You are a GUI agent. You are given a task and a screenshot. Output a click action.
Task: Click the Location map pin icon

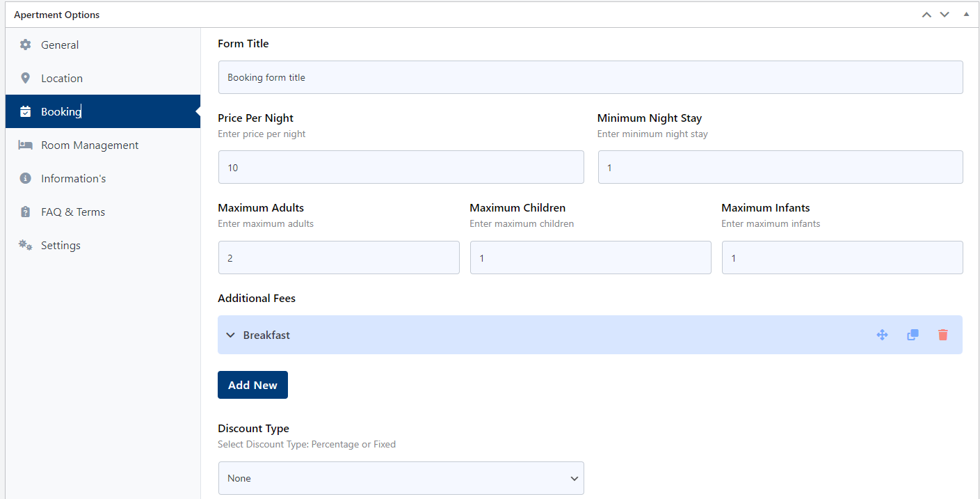click(x=25, y=78)
